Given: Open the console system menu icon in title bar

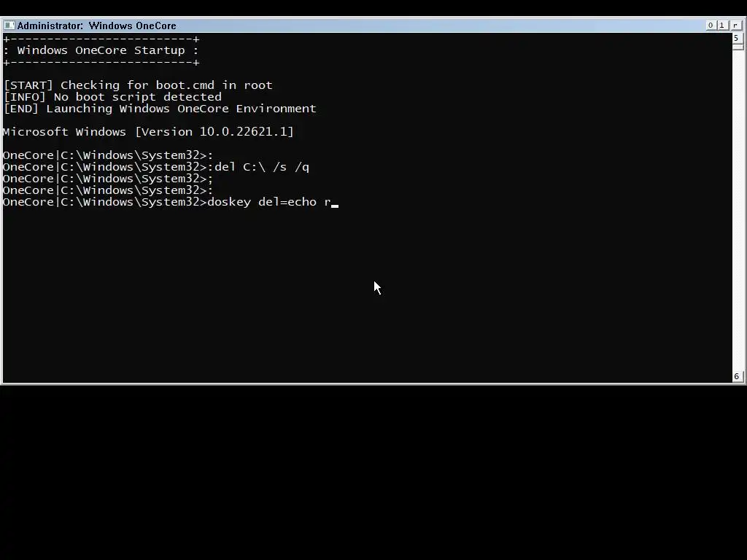Looking at the screenshot, I should [x=9, y=26].
